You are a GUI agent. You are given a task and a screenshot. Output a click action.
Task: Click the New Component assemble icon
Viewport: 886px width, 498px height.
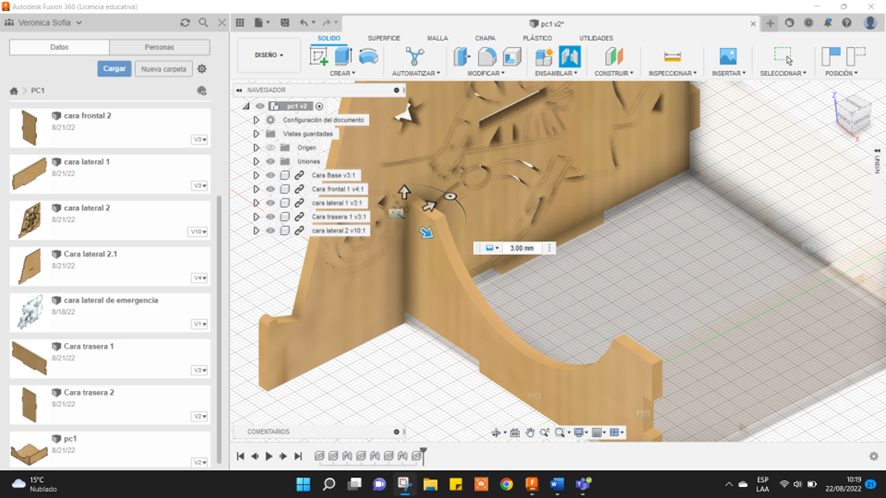544,57
